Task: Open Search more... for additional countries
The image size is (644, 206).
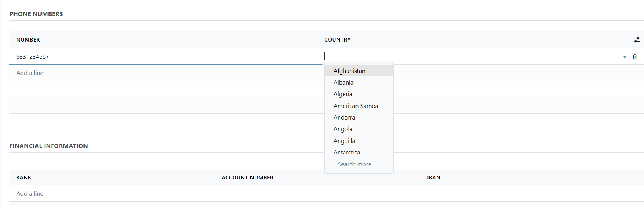Action: pos(356,164)
